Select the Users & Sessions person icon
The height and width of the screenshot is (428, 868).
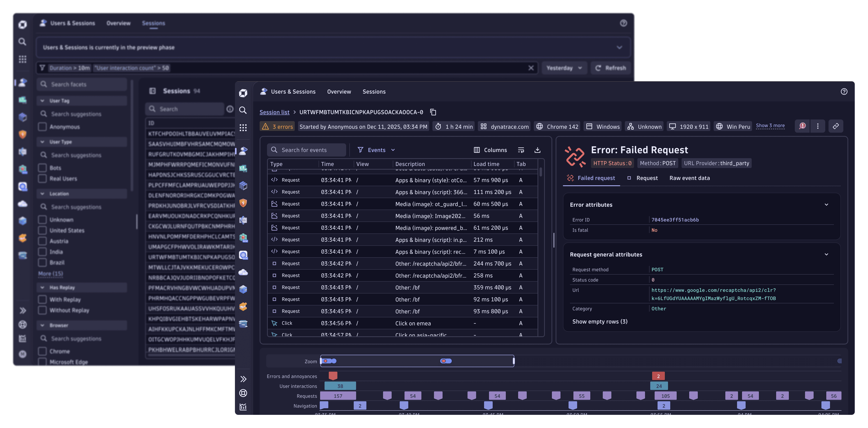(243, 151)
